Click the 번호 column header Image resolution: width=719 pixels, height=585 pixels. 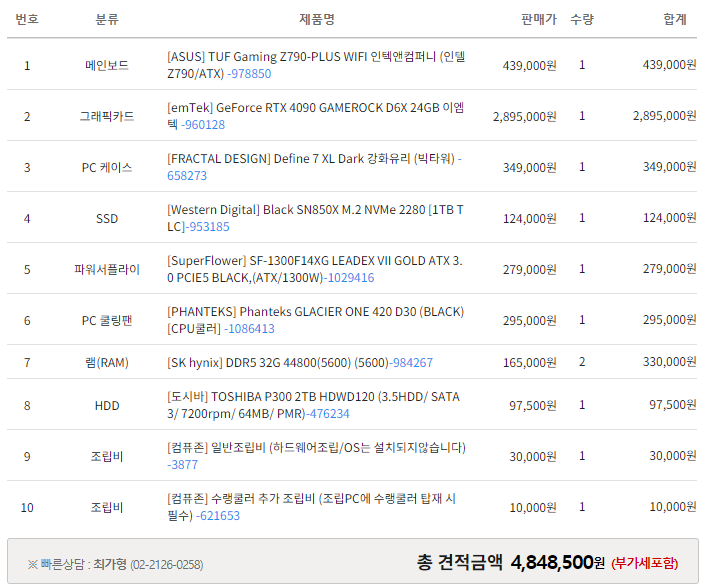click(27, 19)
